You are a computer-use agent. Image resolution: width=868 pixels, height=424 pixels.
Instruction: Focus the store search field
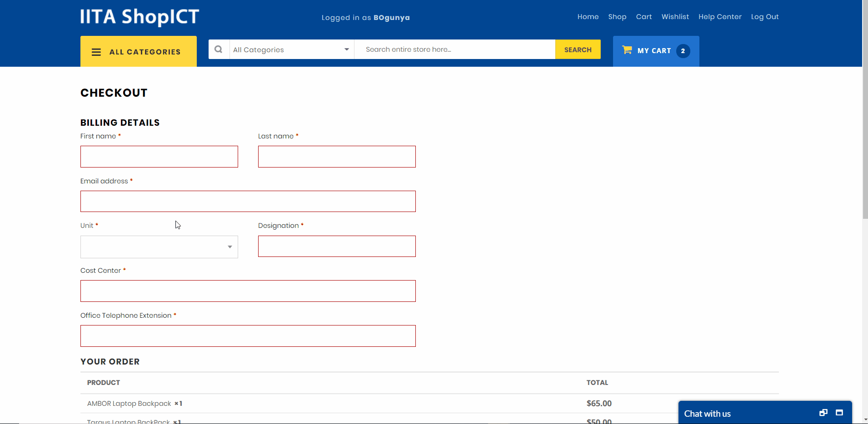pyautogui.click(x=454, y=49)
